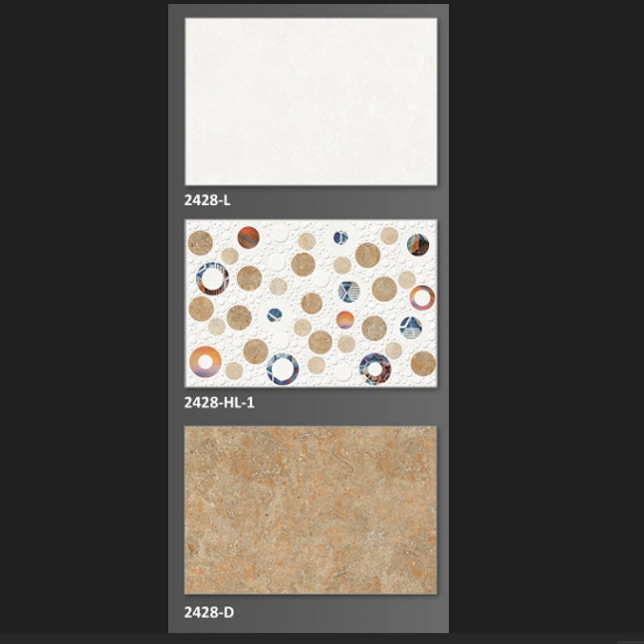
Task: Click the 2428-D tile label
Action: (208, 612)
